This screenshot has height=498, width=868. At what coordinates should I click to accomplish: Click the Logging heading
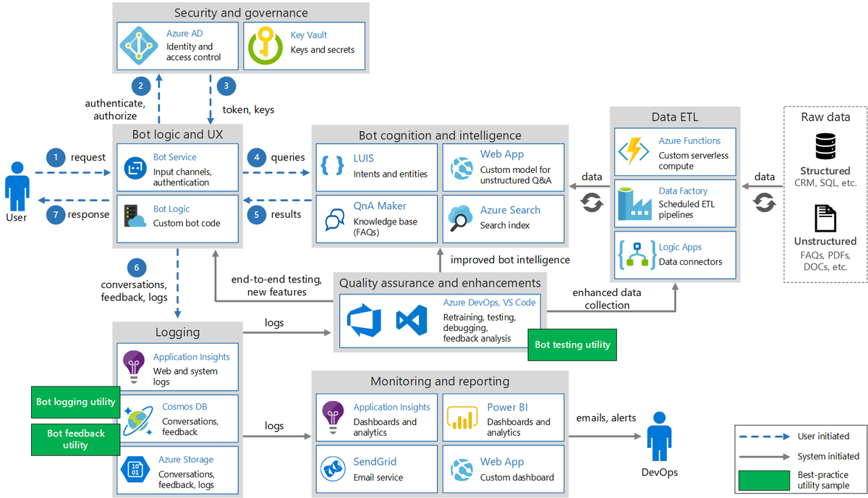click(177, 332)
